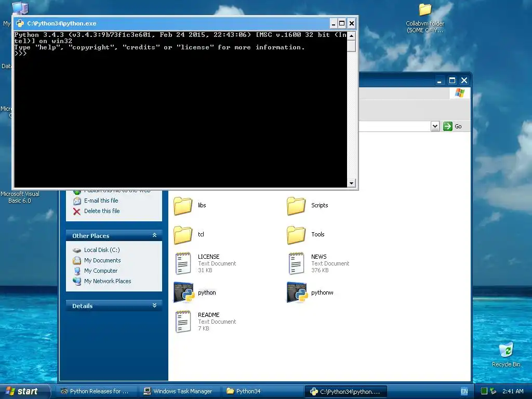Click the EN language indicator in tray
Viewport: 532px width, 399px height.
[464, 392]
